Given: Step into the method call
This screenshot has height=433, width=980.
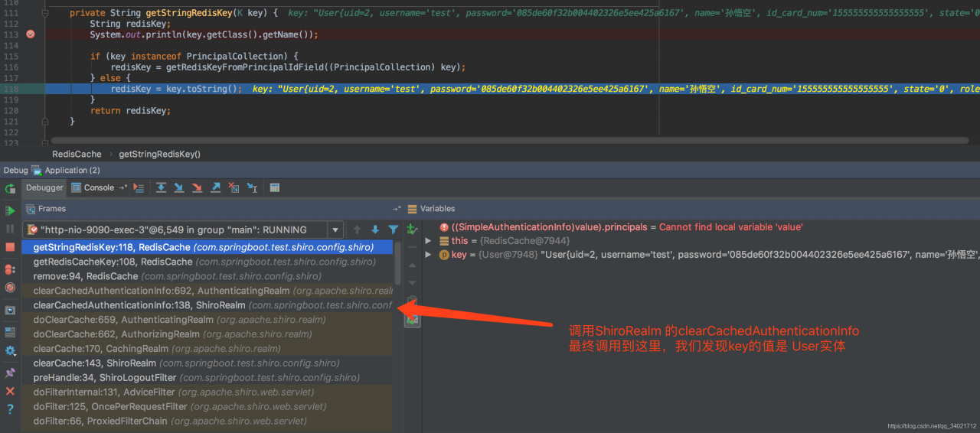Looking at the screenshot, I should [x=179, y=187].
